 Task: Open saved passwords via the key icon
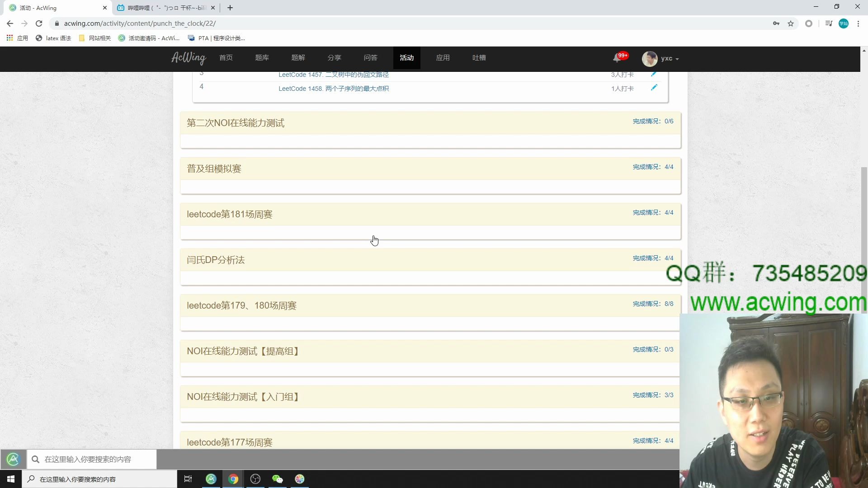776,23
